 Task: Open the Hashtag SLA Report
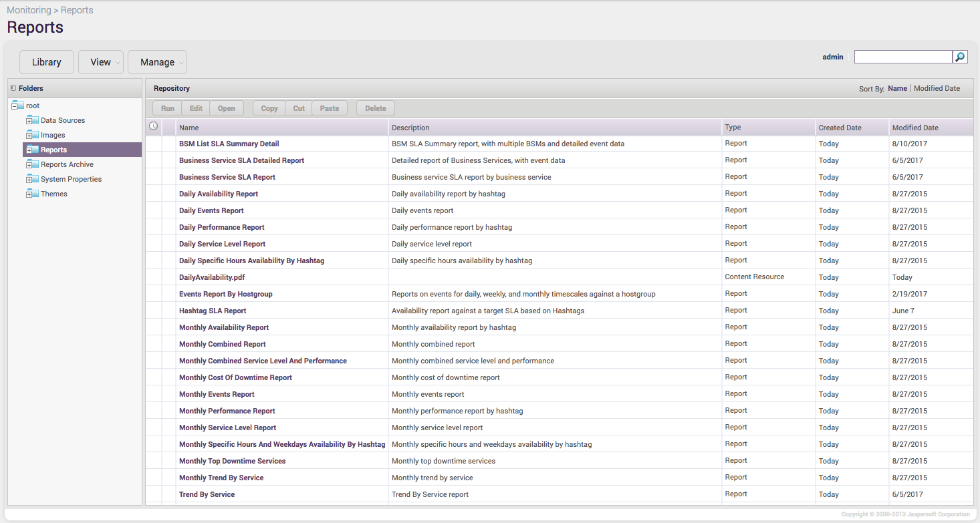213,311
